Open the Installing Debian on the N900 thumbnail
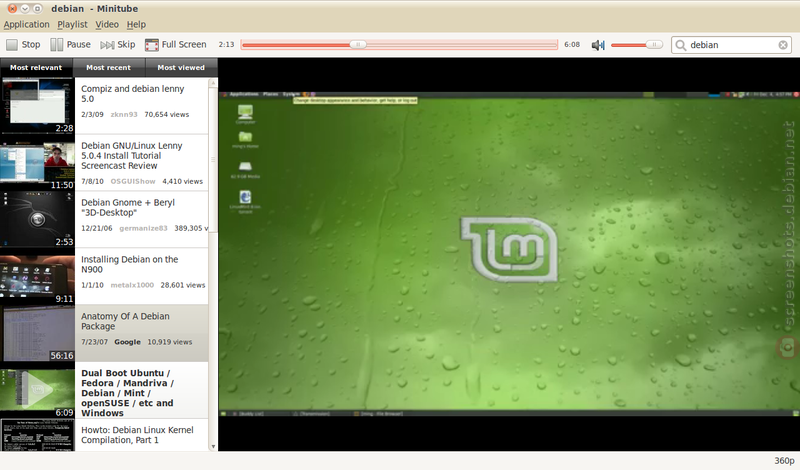The image size is (800, 470). pyautogui.click(x=37, y=277)
